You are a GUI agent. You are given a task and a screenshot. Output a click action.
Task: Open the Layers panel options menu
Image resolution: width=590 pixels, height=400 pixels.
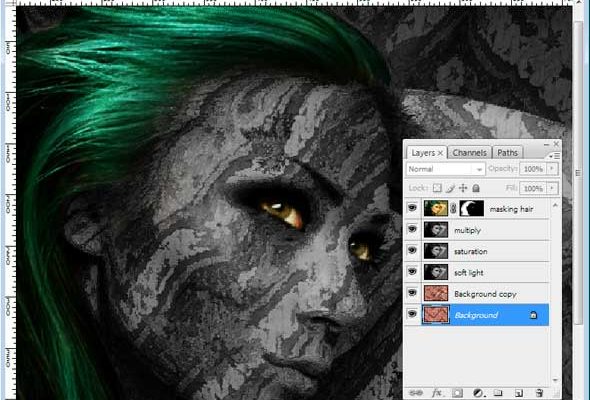pyautogui.click(x=555, y=156)
